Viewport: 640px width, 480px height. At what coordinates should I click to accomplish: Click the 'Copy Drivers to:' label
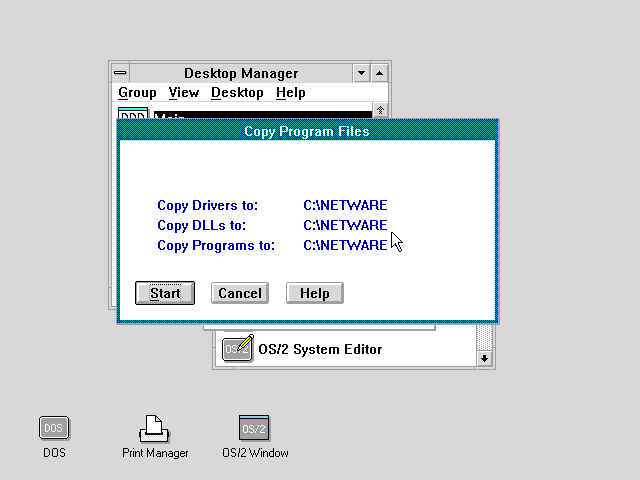click(x=207, y=205)
